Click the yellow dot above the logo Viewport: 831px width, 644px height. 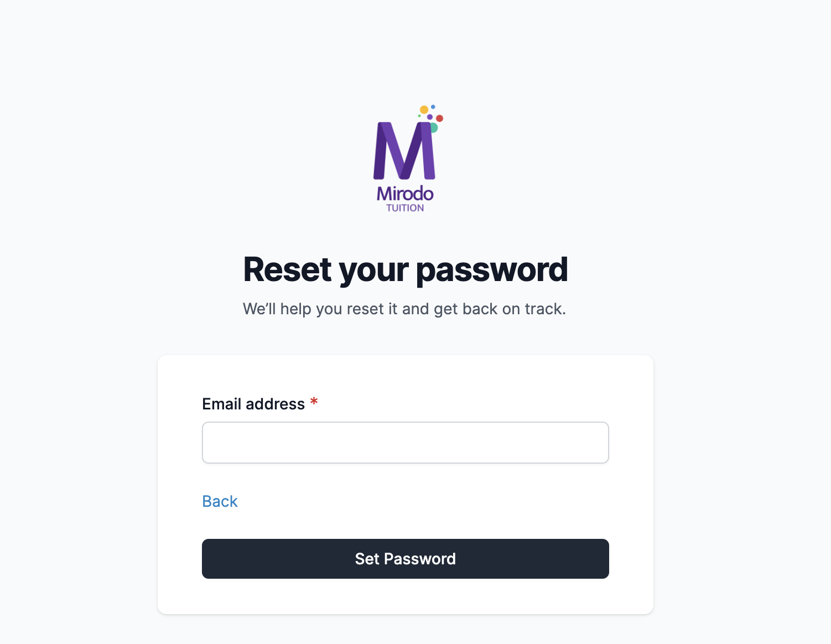point(424,110)
